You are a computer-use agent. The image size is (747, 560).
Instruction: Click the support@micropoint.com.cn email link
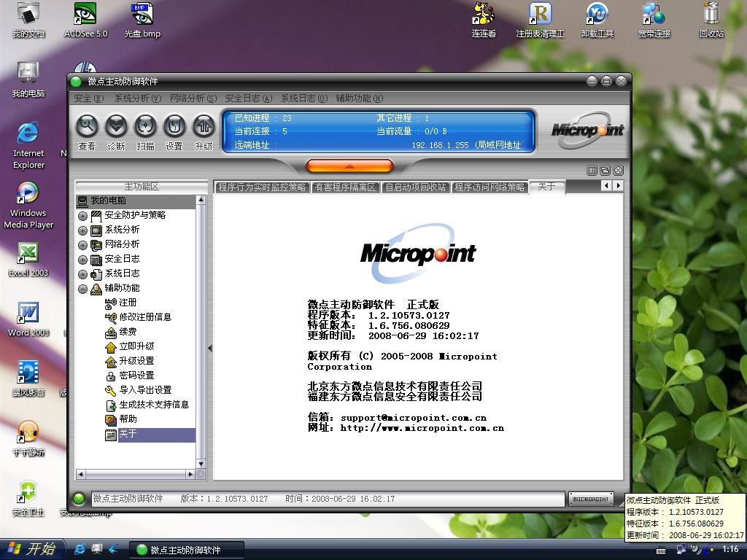[414, 418]
